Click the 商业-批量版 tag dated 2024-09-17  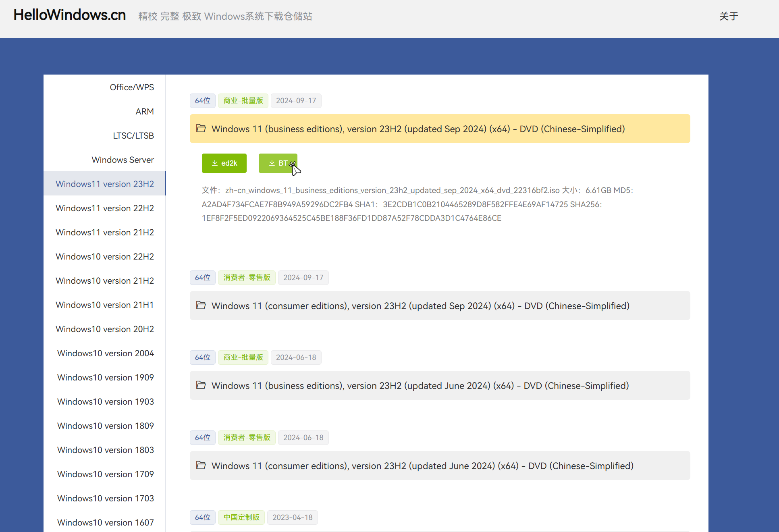click(243, 100)
